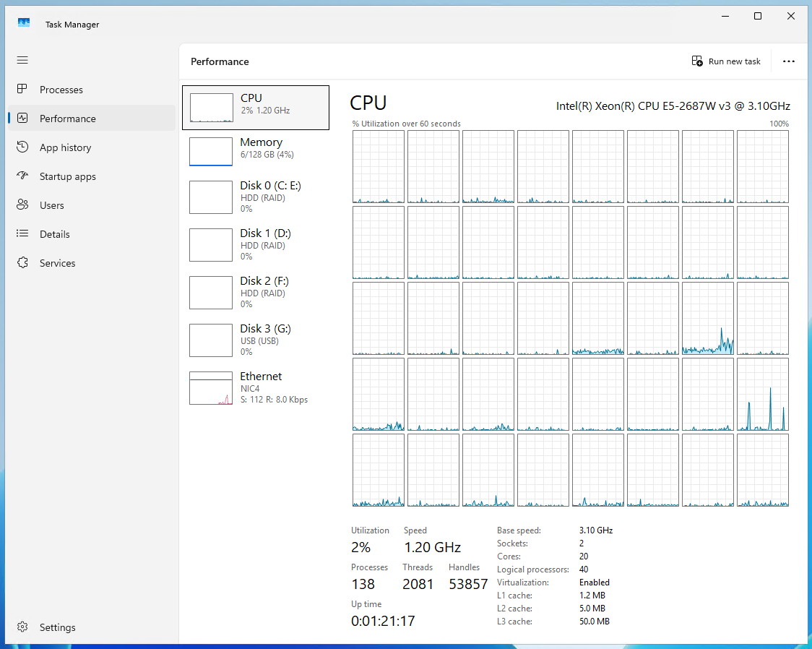Select Disk 2 (F:) entry
The width and height of the screenshot is (812, 649).
(256, 292)
